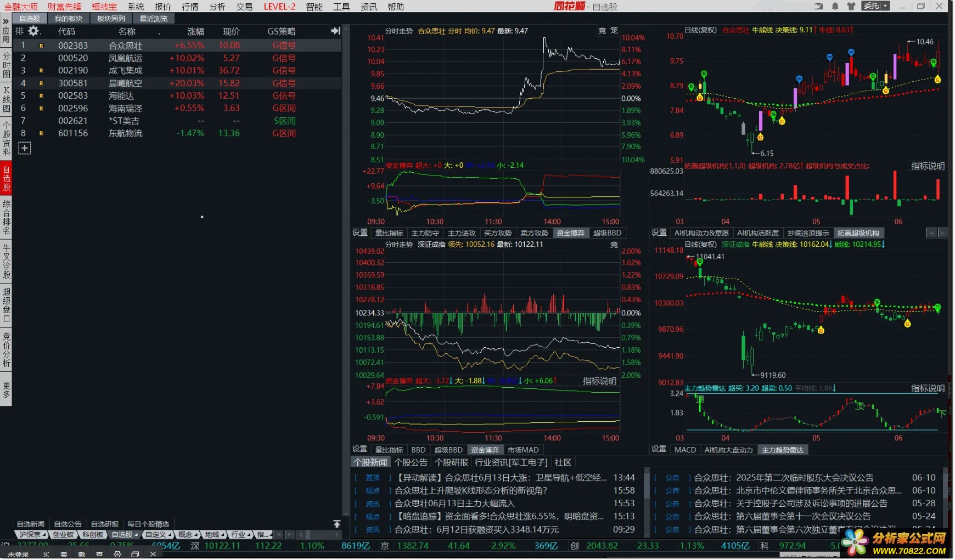Click the 查 query icon in bottom toolbar
This screenshot has height=560, width=955.
(x=99, y=555)
